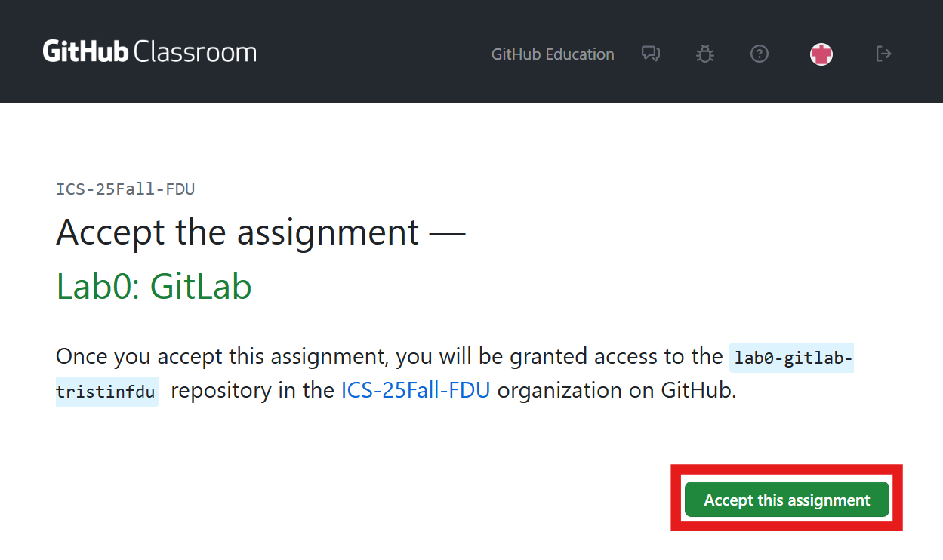Open the discussions speech bubble icon
Screen dimensions: 943x560
click(650, 54)
